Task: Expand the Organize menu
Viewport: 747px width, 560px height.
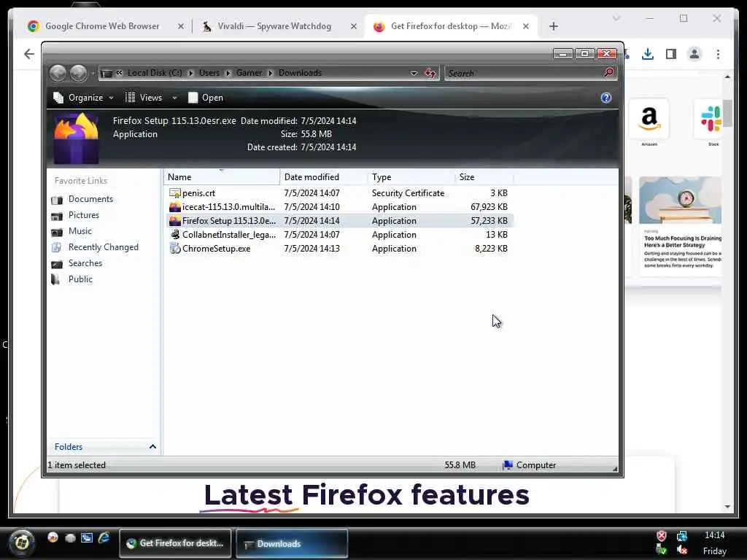Action: (x=84, y=98)
